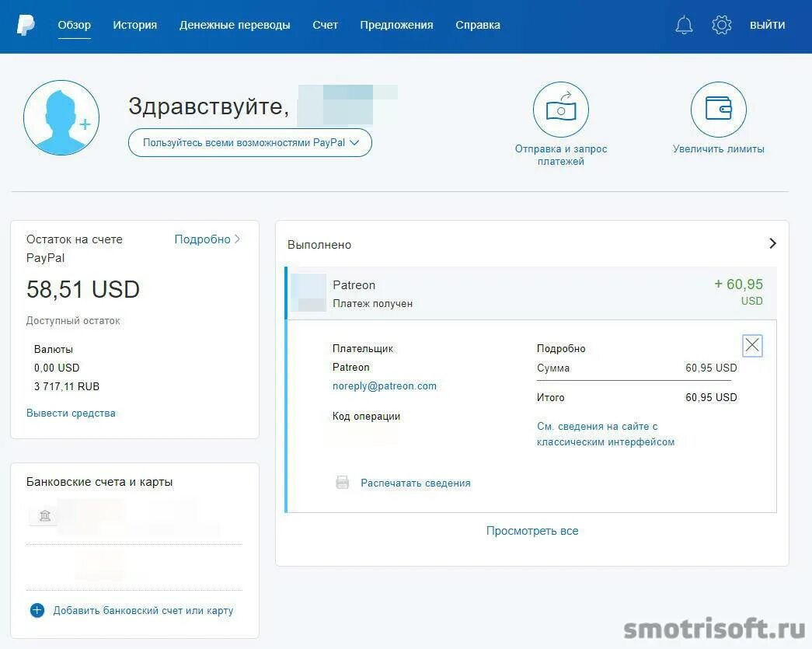Image resolution: width=812 pixels, height=649 pixels.
Task: Open См. сведения на сайте с классическим интерфейсом
Action: coord(605,434)
